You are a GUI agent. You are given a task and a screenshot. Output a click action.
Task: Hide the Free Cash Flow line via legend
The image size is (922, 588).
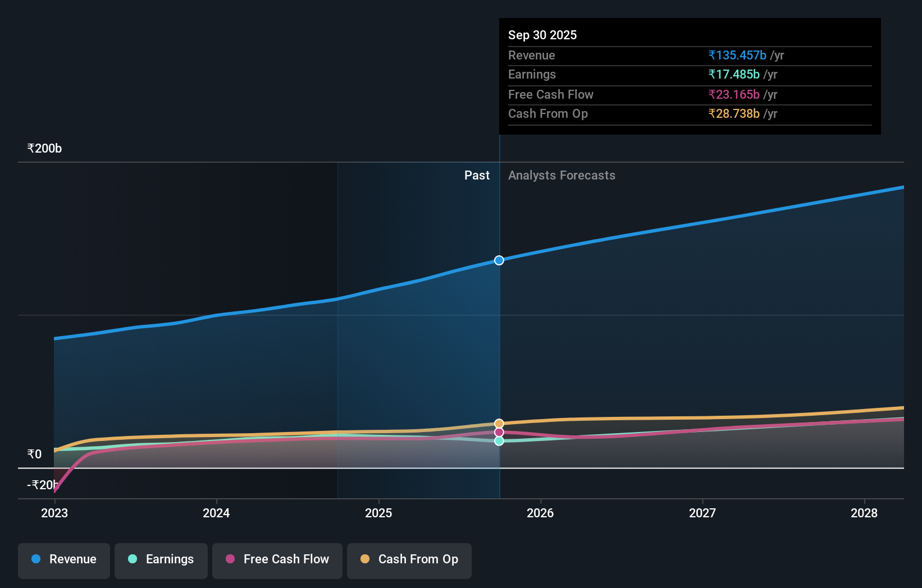tap(277, 561)
